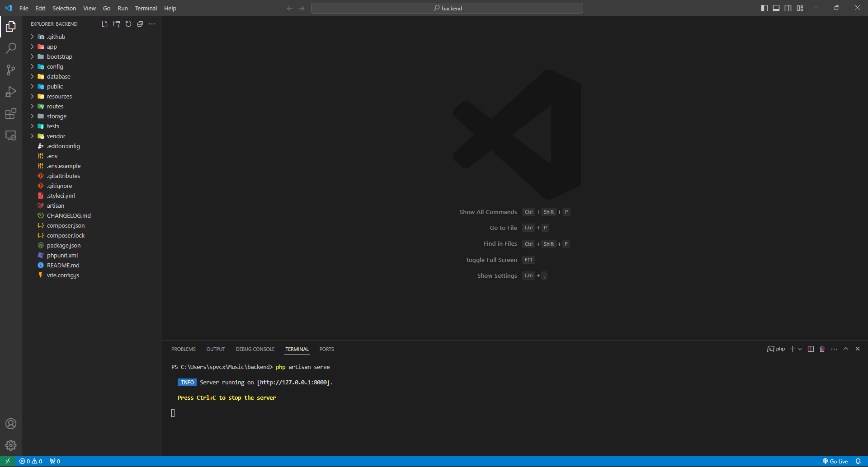Toggle the bottom panel visibility
Image resolution: width=868 pixels, height=467 pixels.
point(776,8)
